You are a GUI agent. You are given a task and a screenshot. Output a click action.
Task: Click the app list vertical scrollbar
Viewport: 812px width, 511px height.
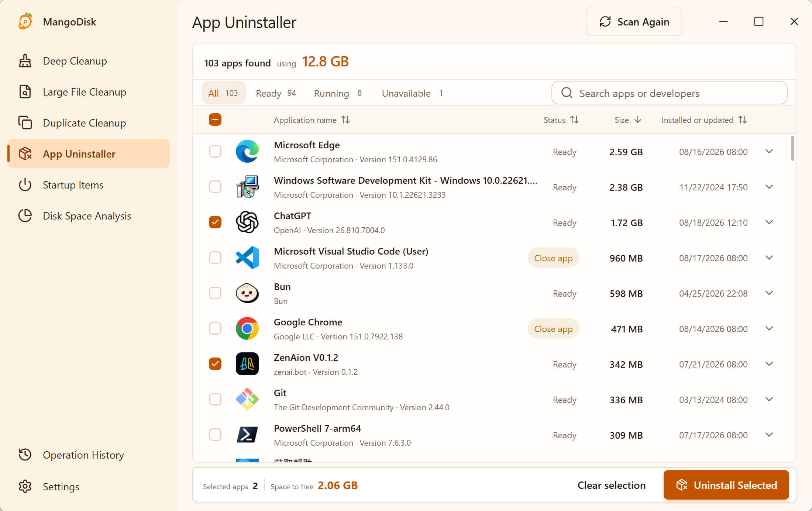tap(792, 148)
